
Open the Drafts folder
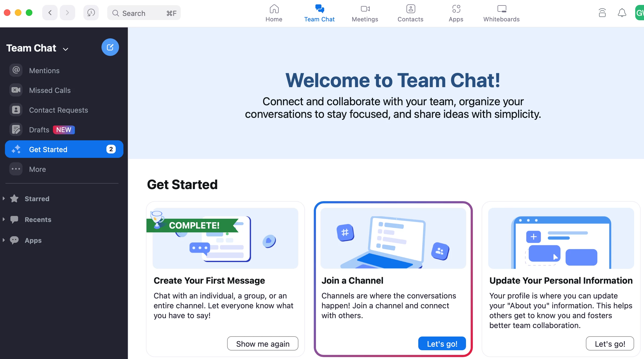click(39, 130)
